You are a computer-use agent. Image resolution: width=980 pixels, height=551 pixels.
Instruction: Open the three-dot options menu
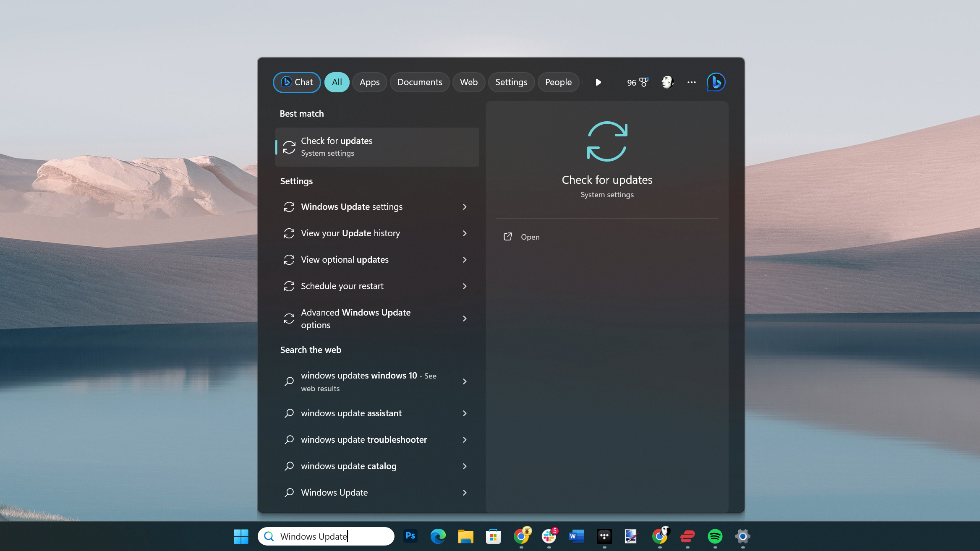pos(692,82)
